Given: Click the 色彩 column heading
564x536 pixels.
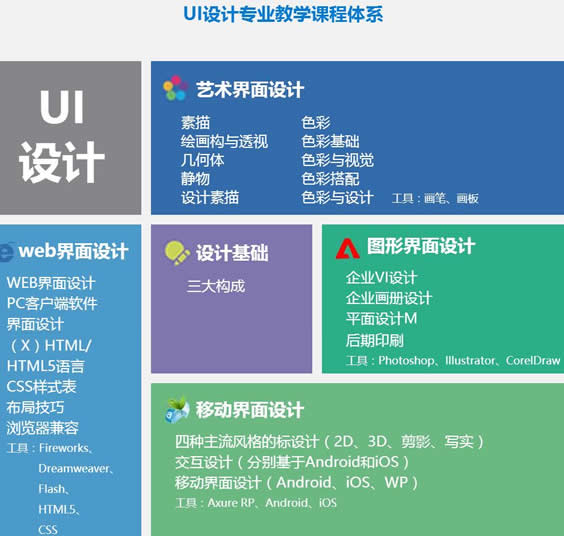Looking at the screenshot, I should coord(316,123).
